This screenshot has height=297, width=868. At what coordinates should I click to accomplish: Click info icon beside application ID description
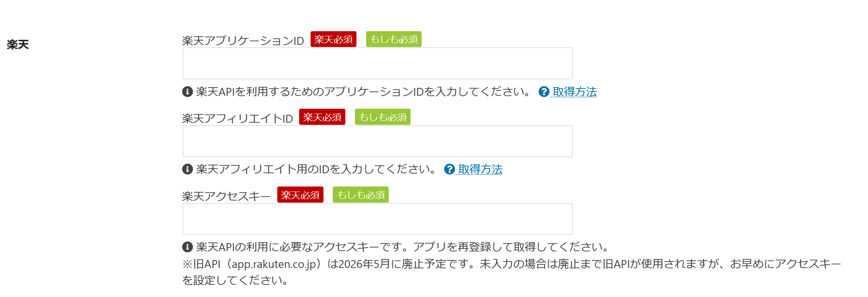(x=187, y=92)
